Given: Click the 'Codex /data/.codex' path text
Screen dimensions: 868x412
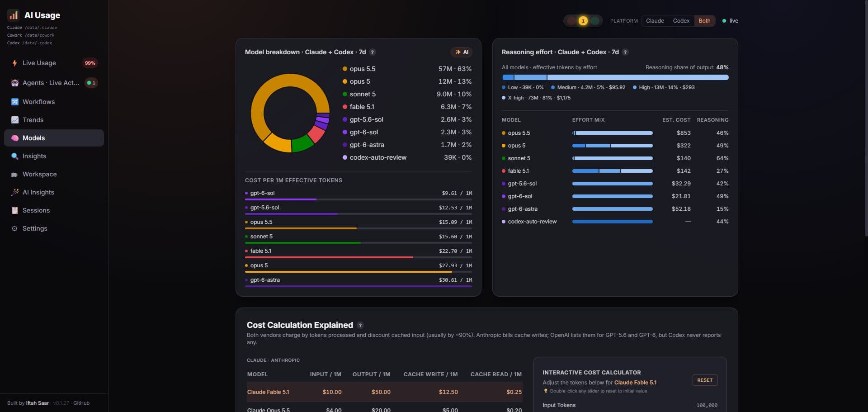Looking at the screenshot, I should tap(29, 43).
